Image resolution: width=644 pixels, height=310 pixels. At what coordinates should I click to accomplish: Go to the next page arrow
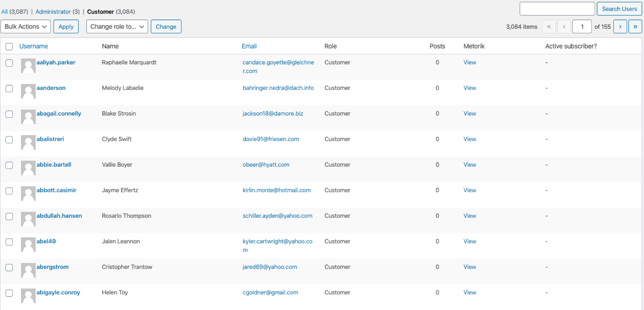click(x=620, y=27)
